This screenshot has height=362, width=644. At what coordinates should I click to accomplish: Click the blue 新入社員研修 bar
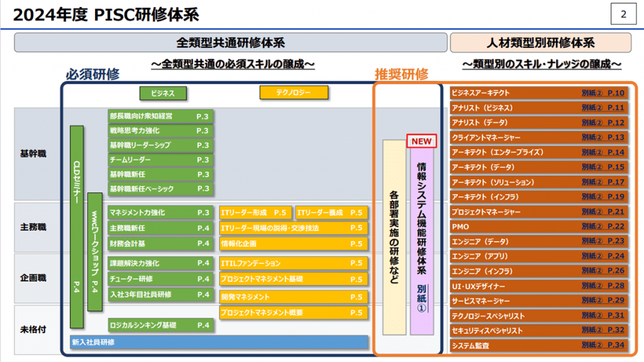(219, 342)
